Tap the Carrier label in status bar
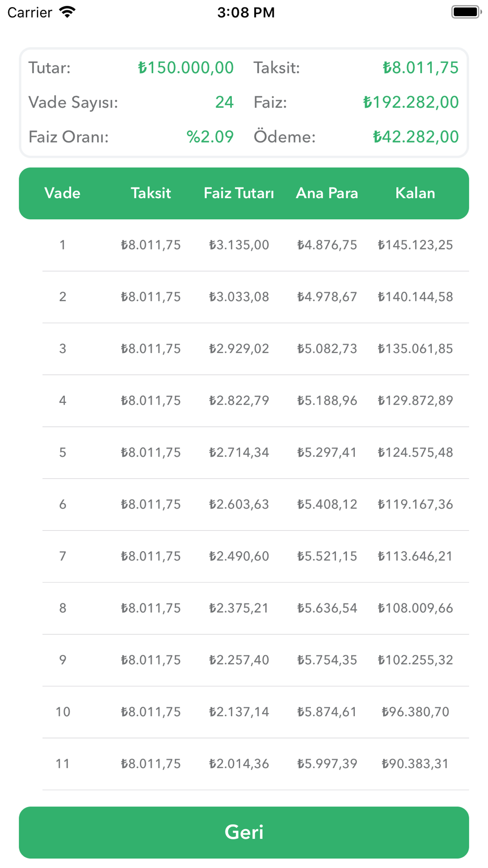This screenshot has width=488, height=868. tap(30, 12)
